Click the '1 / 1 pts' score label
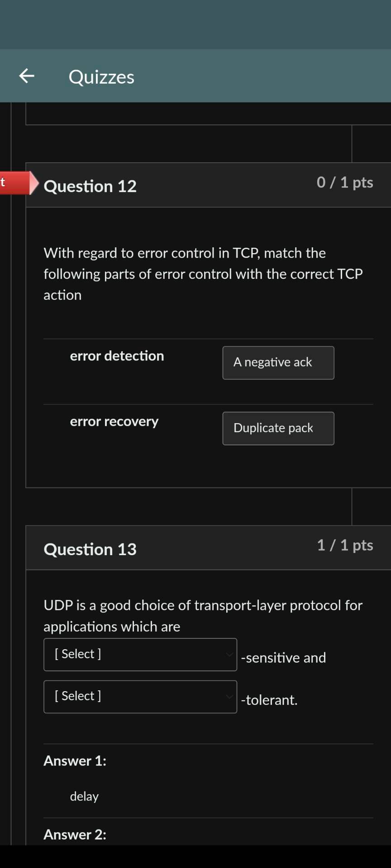The width and height of the screenshot is (391, 868). click(x=345, y=545)
